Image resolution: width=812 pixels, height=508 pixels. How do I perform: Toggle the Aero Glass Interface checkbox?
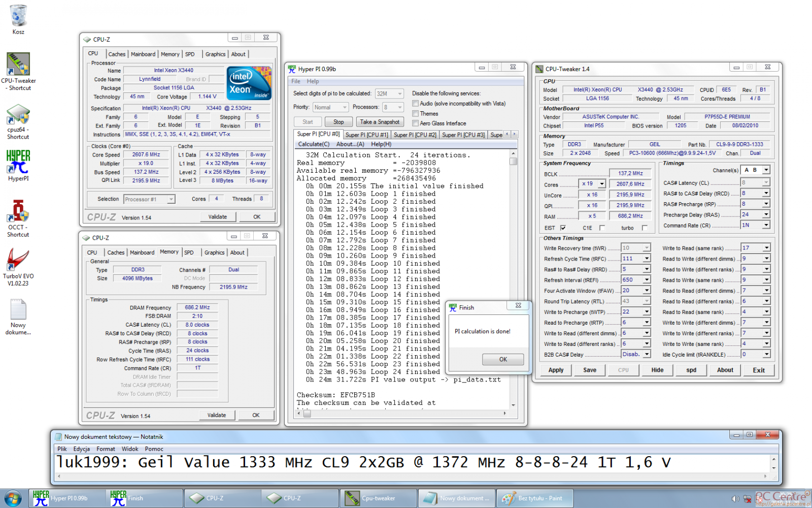click(x=415, y=123)
